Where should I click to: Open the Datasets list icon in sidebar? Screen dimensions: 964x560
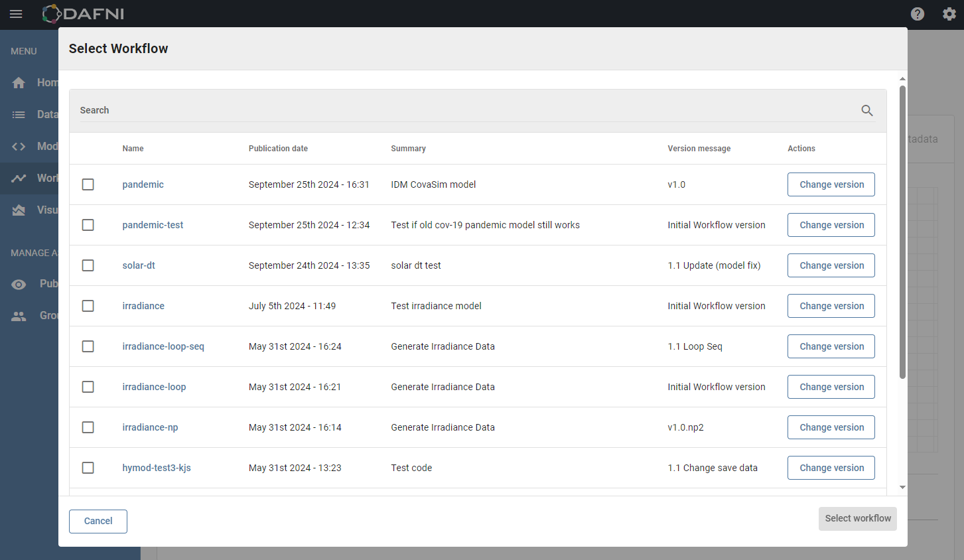pyautogui.click(x=19, y=114)
